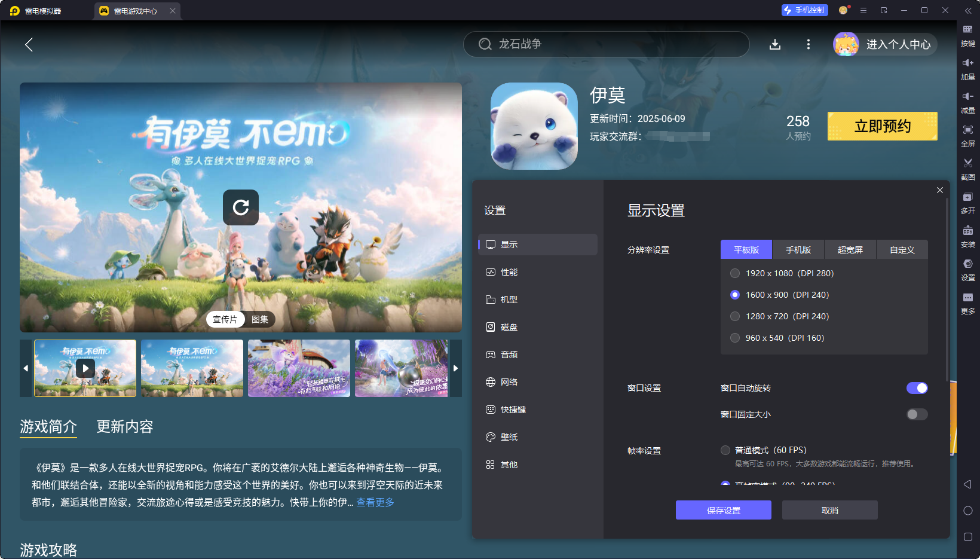Click 加量 volume up icon
This screenshot has width=980, height=559.
pos(968,69)
